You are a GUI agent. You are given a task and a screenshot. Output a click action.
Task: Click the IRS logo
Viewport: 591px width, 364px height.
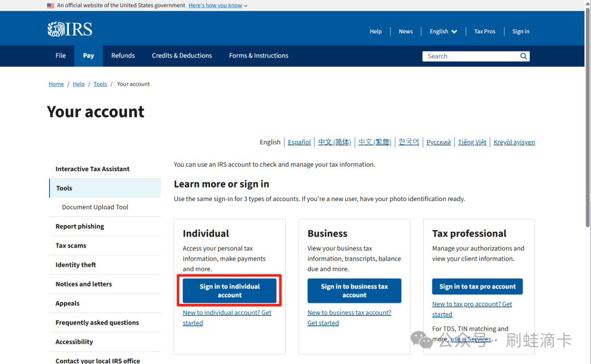tap(69, 29)
